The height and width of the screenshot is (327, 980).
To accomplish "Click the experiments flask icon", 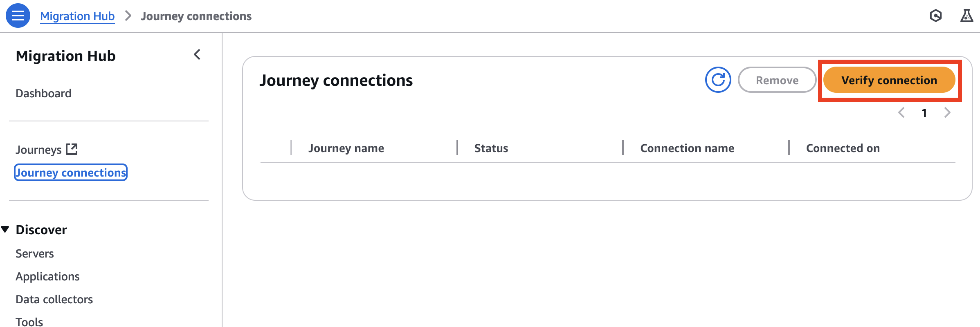I will (967, 16).
